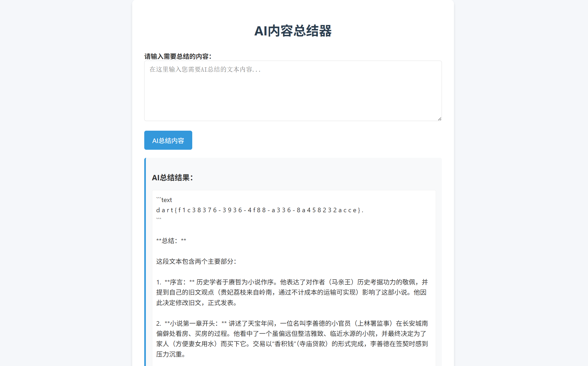Click the textarea resize handle corner
The height and width of the screenshot is (366, 588).
439,119
